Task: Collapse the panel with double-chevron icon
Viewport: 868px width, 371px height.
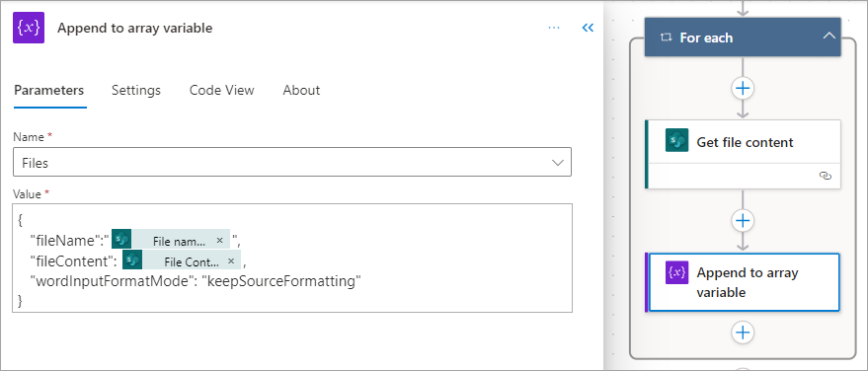Action: 588,28
